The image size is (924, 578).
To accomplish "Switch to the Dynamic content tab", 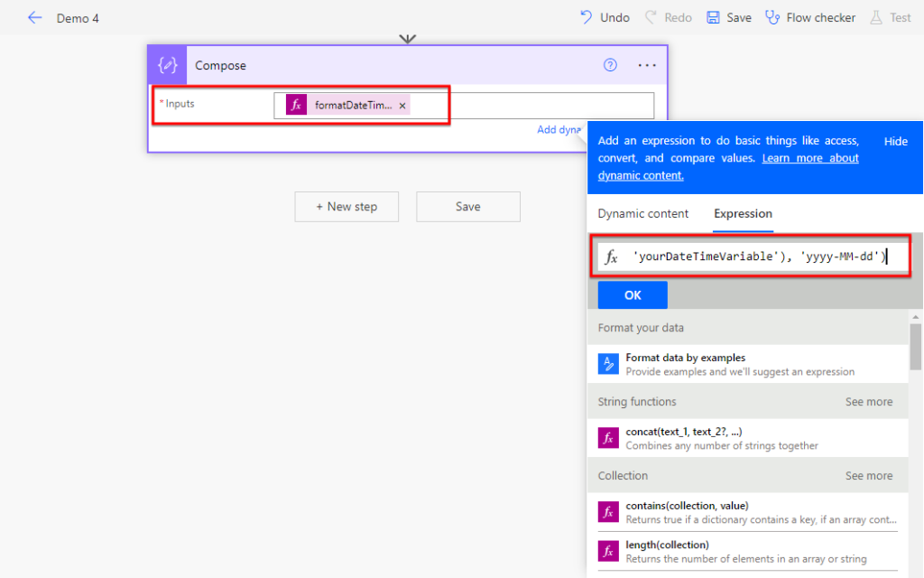I will coord(642,213).
